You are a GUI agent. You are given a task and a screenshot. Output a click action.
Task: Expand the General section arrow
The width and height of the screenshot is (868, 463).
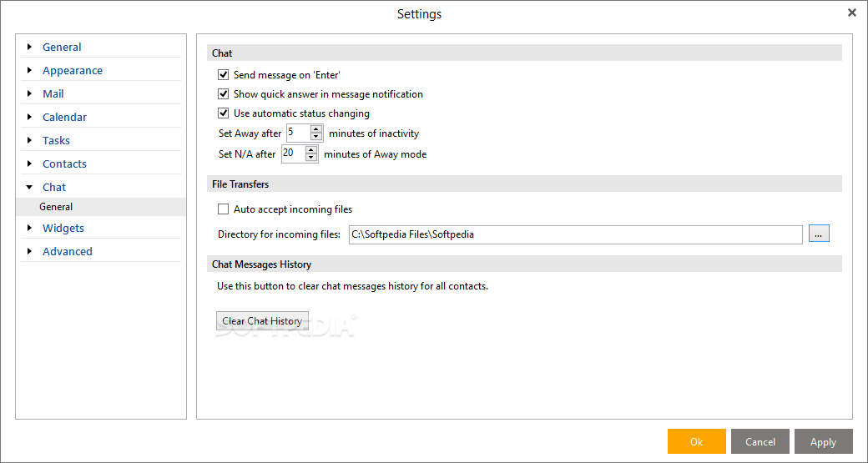pyautogui.click(x=29, y=47)
